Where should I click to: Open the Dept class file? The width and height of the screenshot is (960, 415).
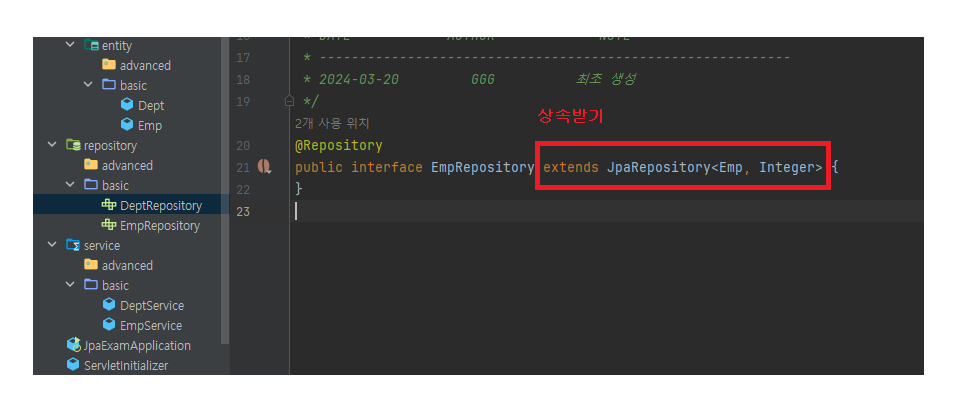[x=151, y=105]
